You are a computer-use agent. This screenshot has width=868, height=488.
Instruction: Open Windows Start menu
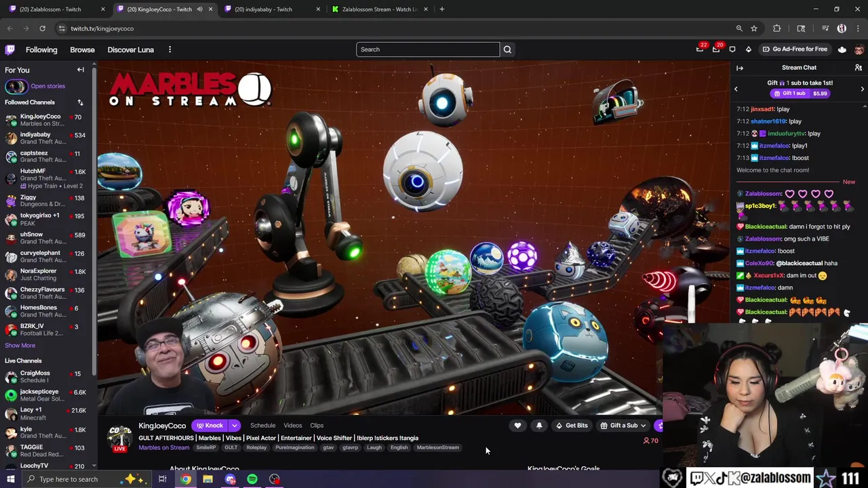pyautogui.click(x=10, y=479)
